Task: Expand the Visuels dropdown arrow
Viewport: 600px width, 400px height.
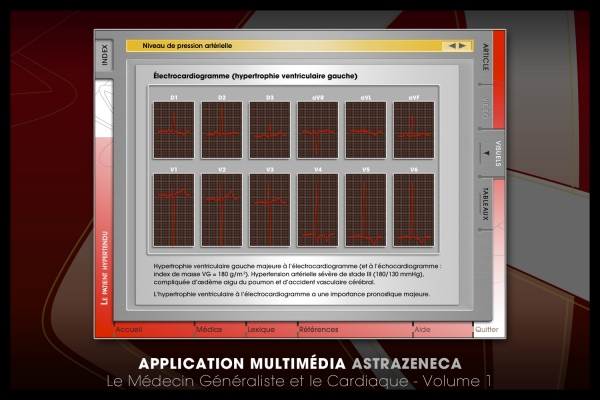Action: pyautogui.click(x=487, y=153)
